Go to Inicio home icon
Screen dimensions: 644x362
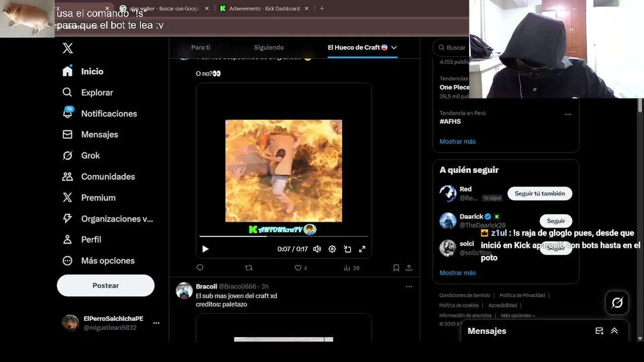(67, 71)
